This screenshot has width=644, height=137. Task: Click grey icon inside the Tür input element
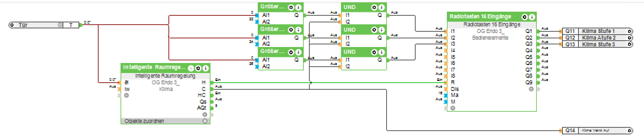pos(60,25)
